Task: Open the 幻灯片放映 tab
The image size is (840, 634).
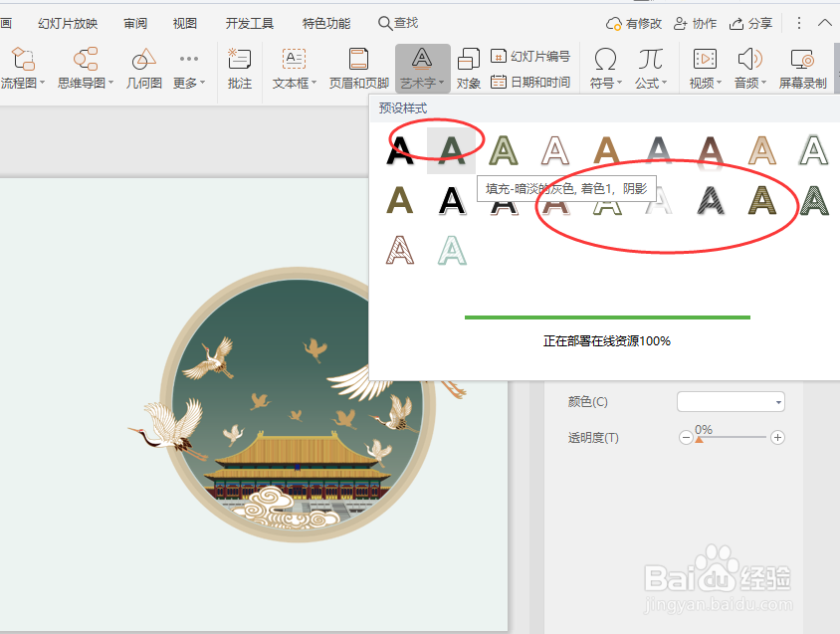Action: [x=68, y=24]
